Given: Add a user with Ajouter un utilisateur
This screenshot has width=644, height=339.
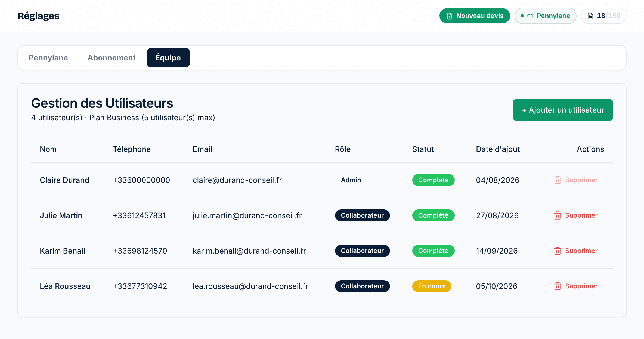Looking at the screenshot, I should [563, 110].
